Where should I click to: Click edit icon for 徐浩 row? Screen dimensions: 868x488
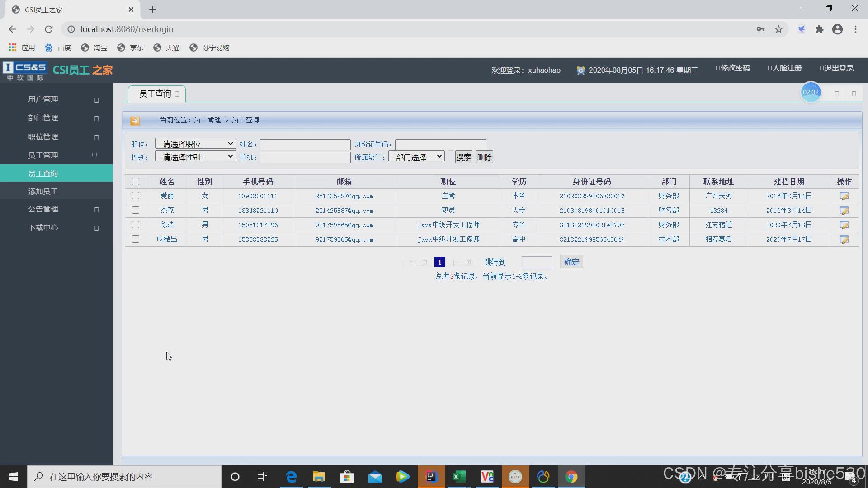click(x=844, y=225)
